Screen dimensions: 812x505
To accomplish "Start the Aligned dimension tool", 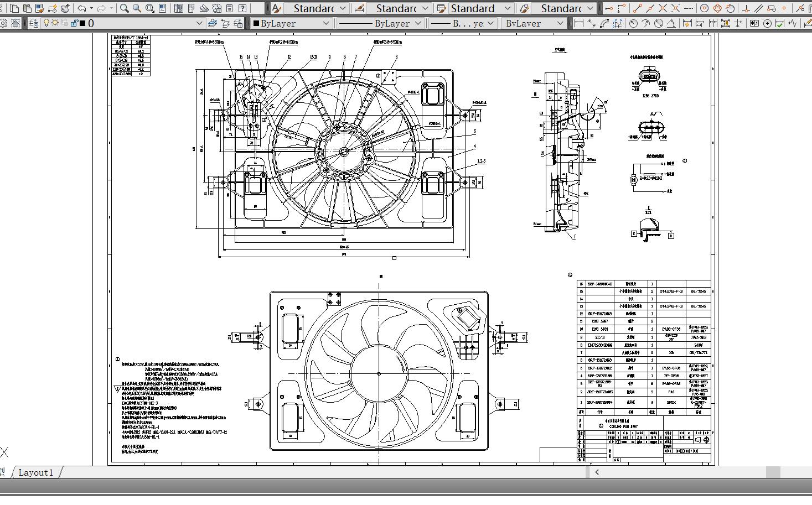I will (x=592, y=23).
